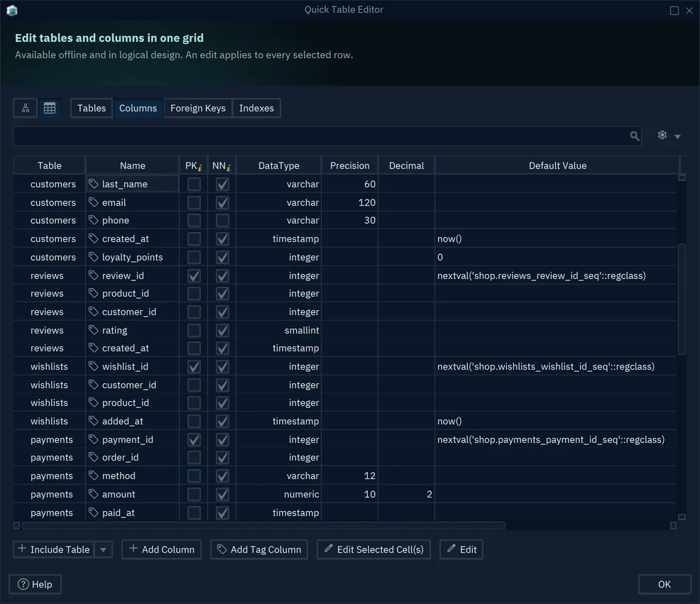Open the gear settings icon
Viewport: 700px width, 604px height.
pos(662,135)
